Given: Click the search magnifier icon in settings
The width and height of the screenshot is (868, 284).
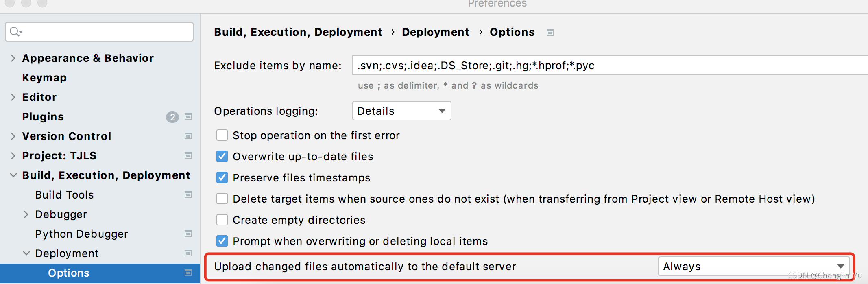Looking at the screenshot, I should pos(15,31).
